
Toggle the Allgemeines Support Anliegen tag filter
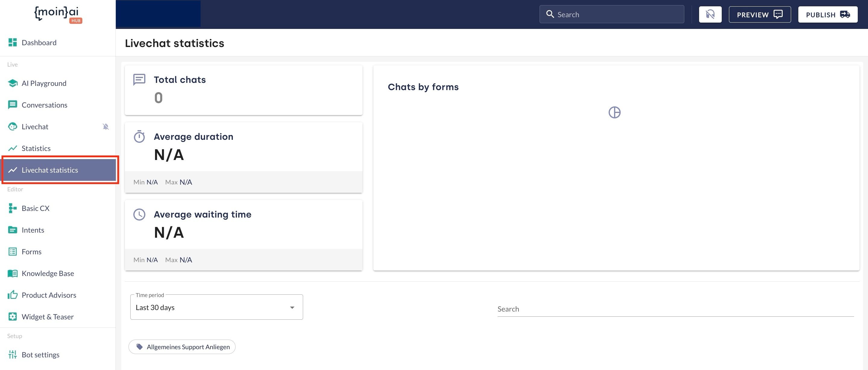[182, 347]
